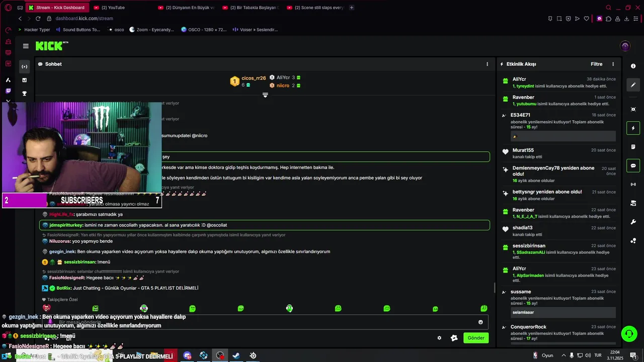Click the camera preview icon in right sidebar

[633, 109]
